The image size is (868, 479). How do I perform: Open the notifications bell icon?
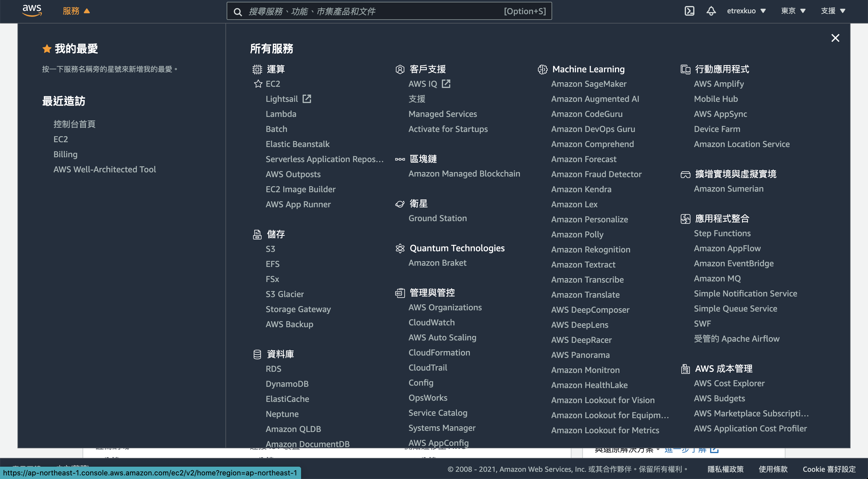pos(711,11)
